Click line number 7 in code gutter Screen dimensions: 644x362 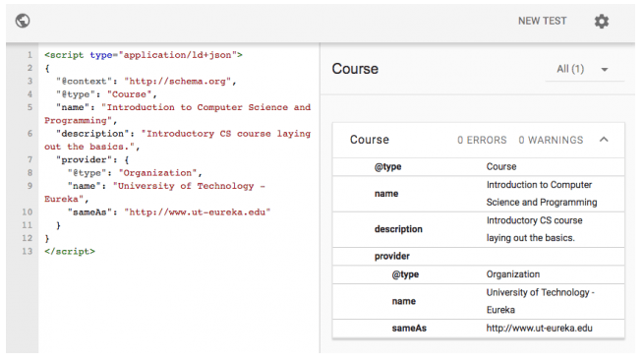29,159
